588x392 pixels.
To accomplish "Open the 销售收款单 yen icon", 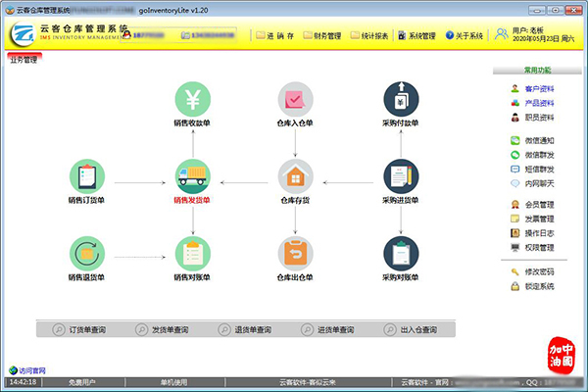I will pyautogui.click(x=193, y=99).
